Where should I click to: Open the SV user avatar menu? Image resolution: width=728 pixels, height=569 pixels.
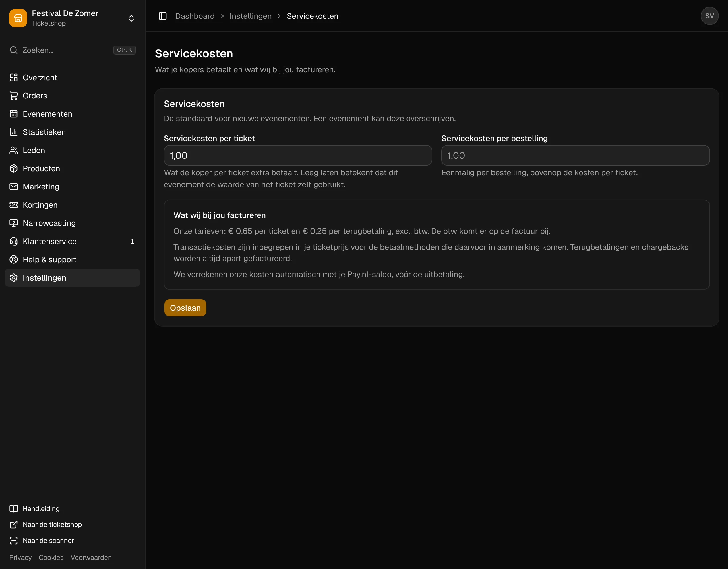point(710,16)
